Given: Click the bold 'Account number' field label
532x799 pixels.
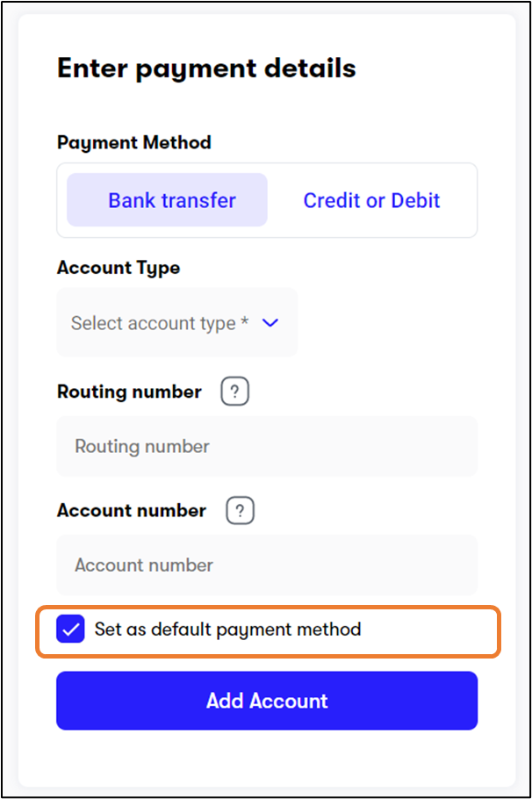Looking at the screenshot, I should click(x=132, y=510).
